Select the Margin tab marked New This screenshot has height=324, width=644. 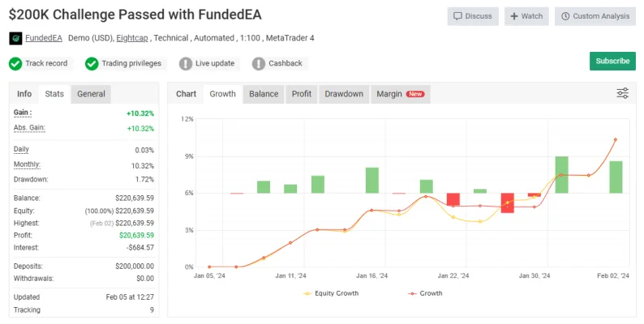[401, 94]
